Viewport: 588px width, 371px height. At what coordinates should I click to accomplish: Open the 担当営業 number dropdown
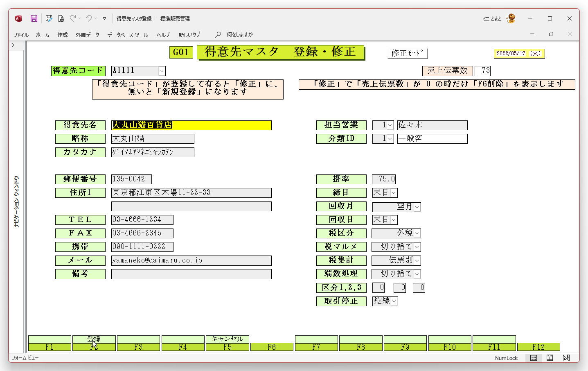pyautogui.click(x=390, y=125)
